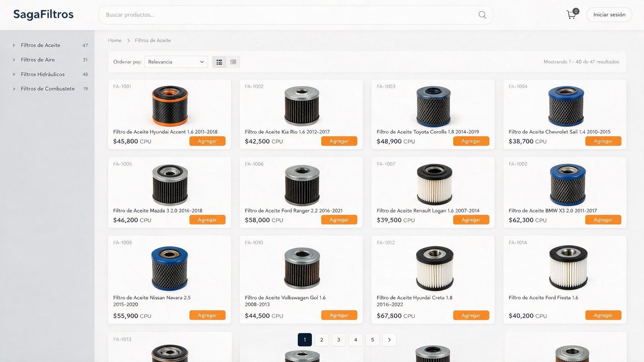644x362 pixels.
Task: Expand the Filtros de Aire category chevron
Action: [x=14, y=60]
